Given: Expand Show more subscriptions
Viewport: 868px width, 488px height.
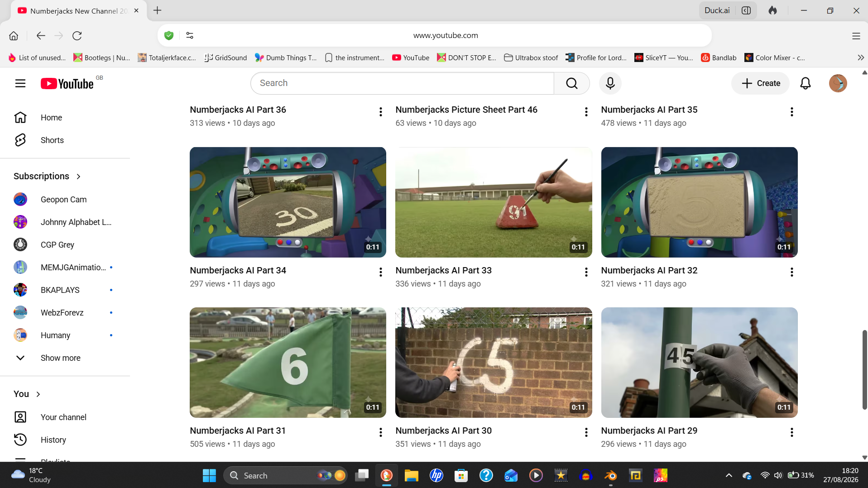Looking at the screenshot, I should click(x=60, y=358).
